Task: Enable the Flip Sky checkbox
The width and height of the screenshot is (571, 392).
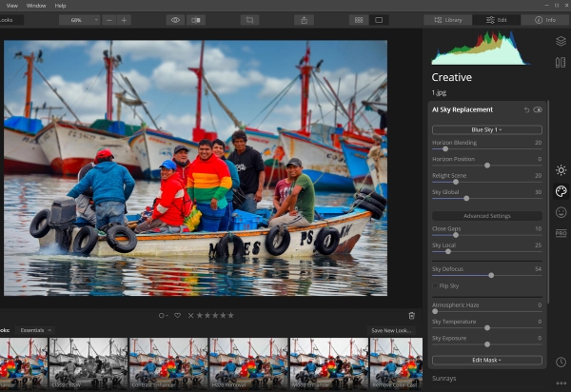Action: click(435, 285)
